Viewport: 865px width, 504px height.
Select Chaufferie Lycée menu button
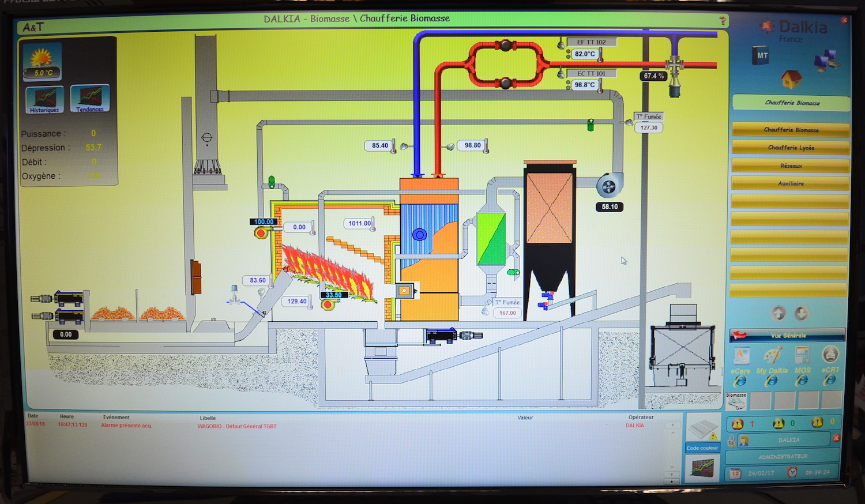[x=791, y=148]
